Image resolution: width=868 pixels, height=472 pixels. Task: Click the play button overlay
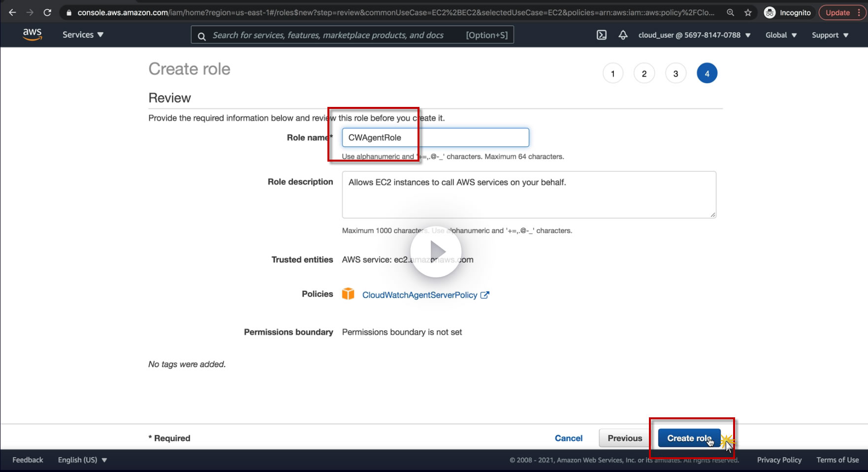(436, 251)
